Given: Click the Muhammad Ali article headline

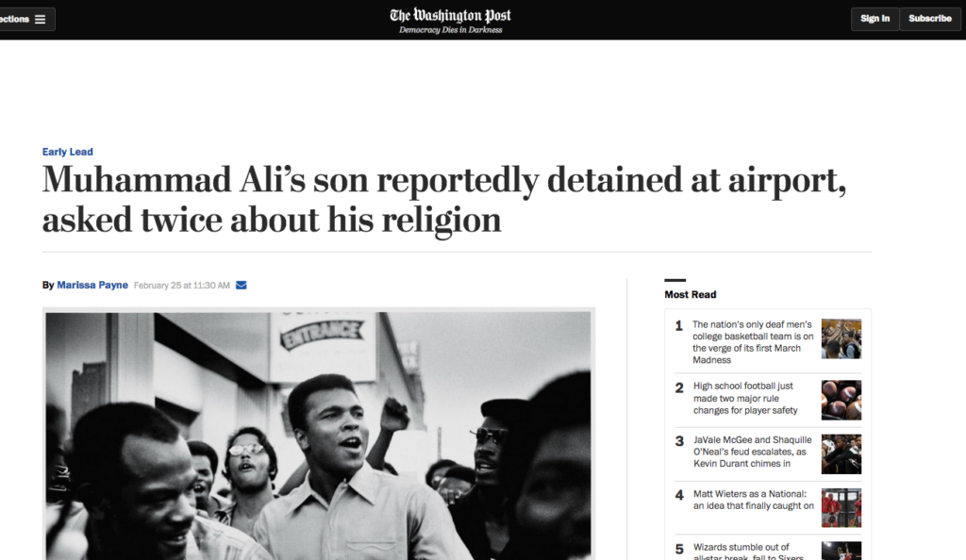Looking at the screenshot, I should (x=443, y=199).
